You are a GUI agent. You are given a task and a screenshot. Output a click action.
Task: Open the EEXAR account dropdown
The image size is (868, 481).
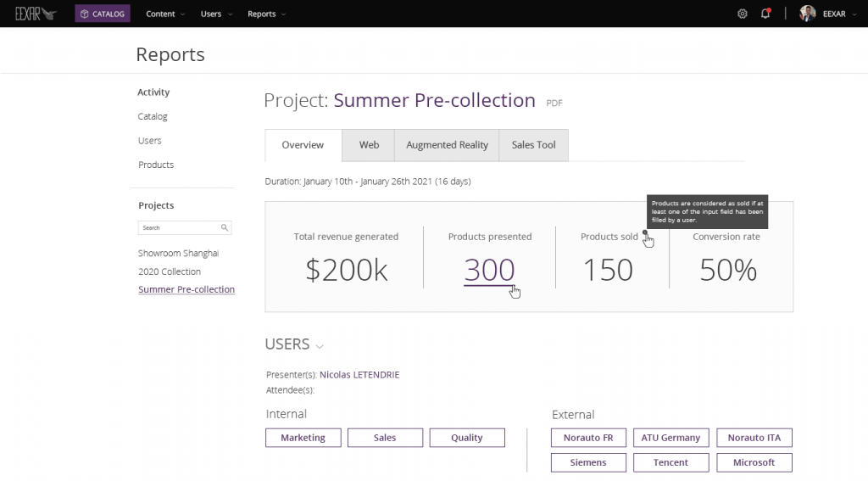(x=839, y=14)
